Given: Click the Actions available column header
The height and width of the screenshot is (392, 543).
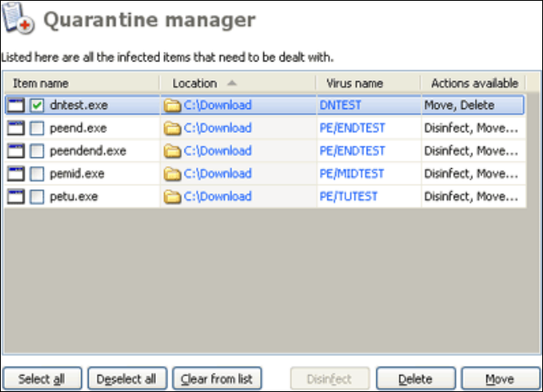Looking at the screenshot, I should (x=473, y=83).
